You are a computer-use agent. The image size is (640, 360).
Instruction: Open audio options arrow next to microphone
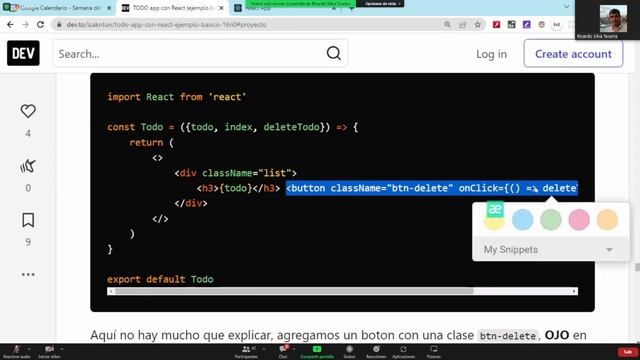29,349
